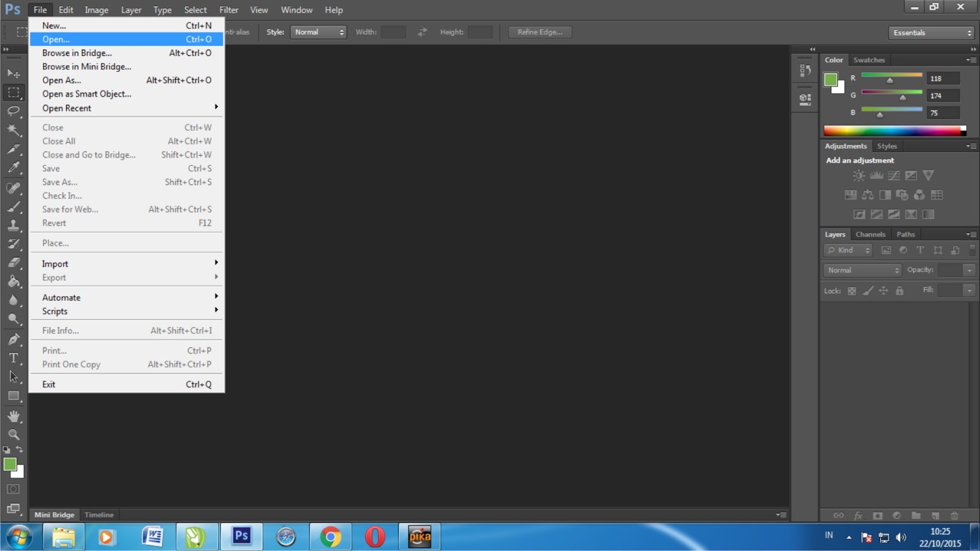The image size is (980, 551).
Task: Expand the Scripts submenu
Action: 127,311
